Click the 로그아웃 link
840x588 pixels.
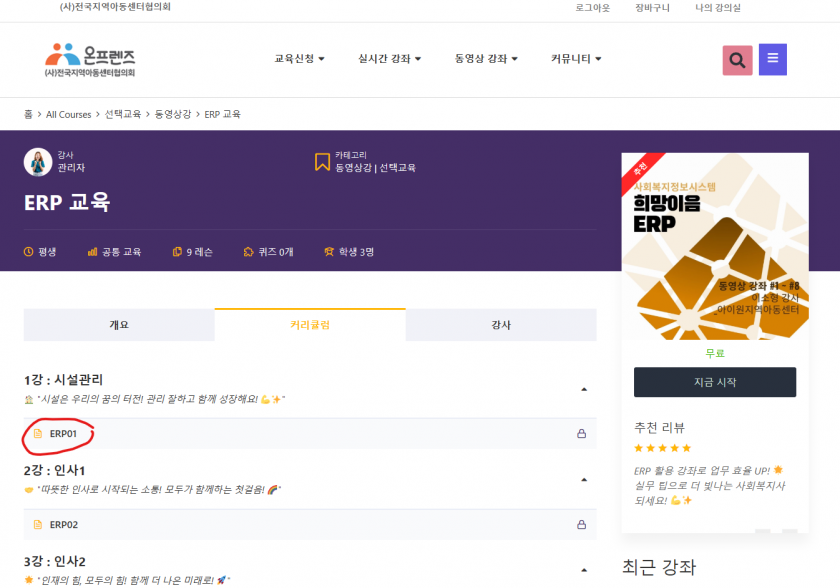(x=592, y=7)
